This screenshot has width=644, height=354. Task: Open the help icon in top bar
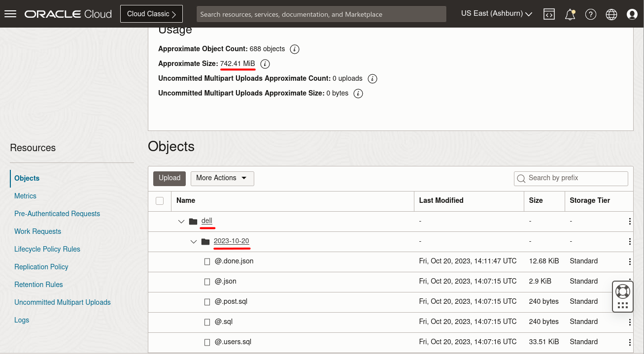coord(590,14)
